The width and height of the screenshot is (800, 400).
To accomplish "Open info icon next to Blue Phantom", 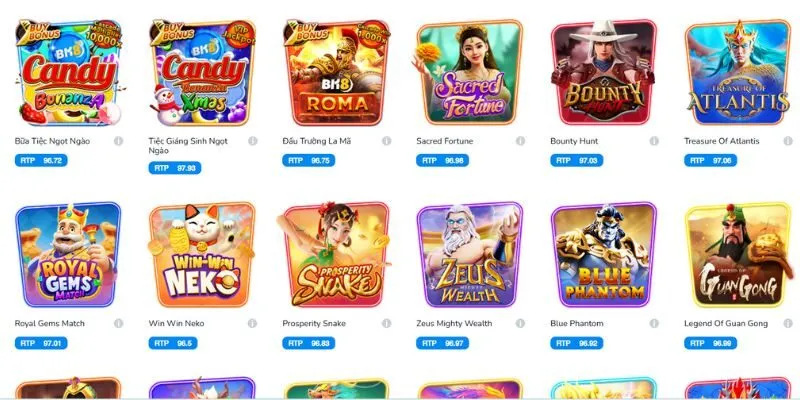I will [654, 323].
